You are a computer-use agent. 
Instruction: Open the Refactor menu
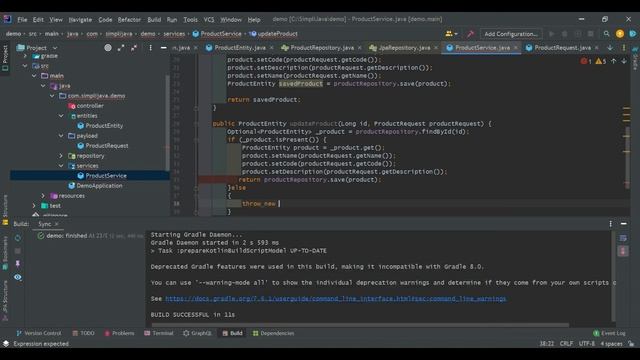pos(129,20)
